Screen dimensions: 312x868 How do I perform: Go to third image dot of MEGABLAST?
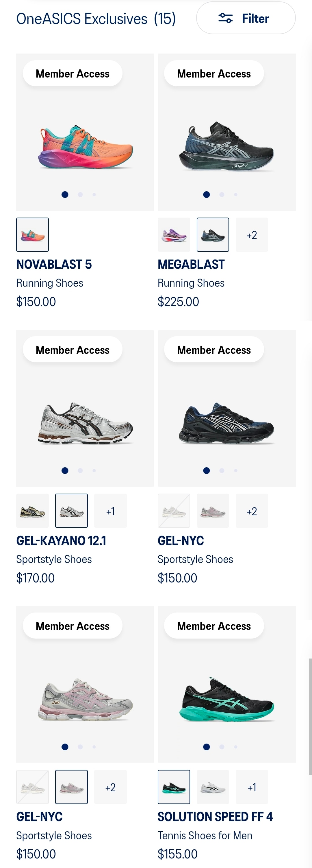[236, 194]
